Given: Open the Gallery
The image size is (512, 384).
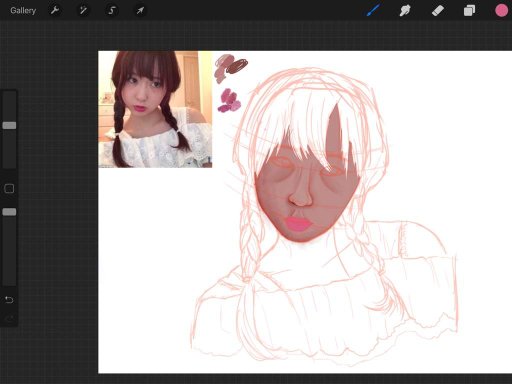Looking at the screenshot, I should coord(23,10).
